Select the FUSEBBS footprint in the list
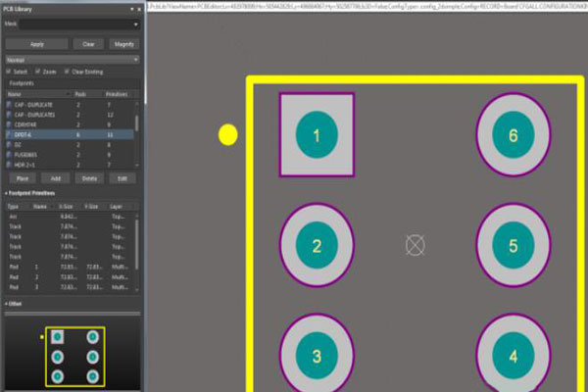The width and height of the screenshot is (588, 392). (x=27, y=154)
